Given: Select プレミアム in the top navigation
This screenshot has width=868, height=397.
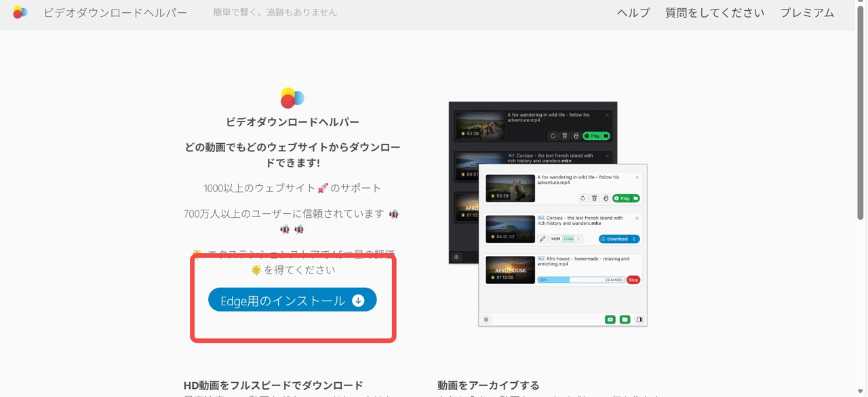Looking at the screenshot, I should [806, 12].
